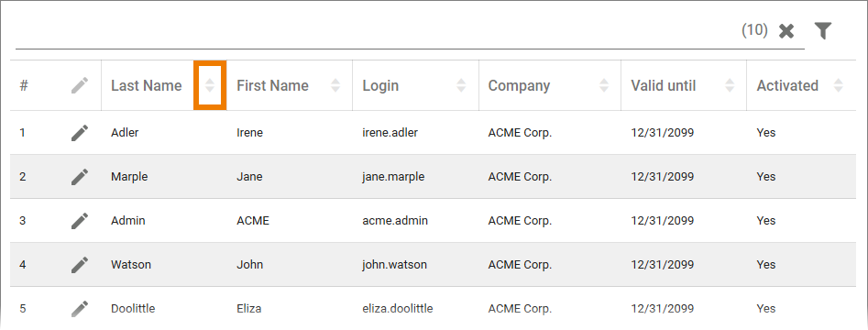Click the Last Name column header
Screen dimensions: 868x330
pos(146,86)
